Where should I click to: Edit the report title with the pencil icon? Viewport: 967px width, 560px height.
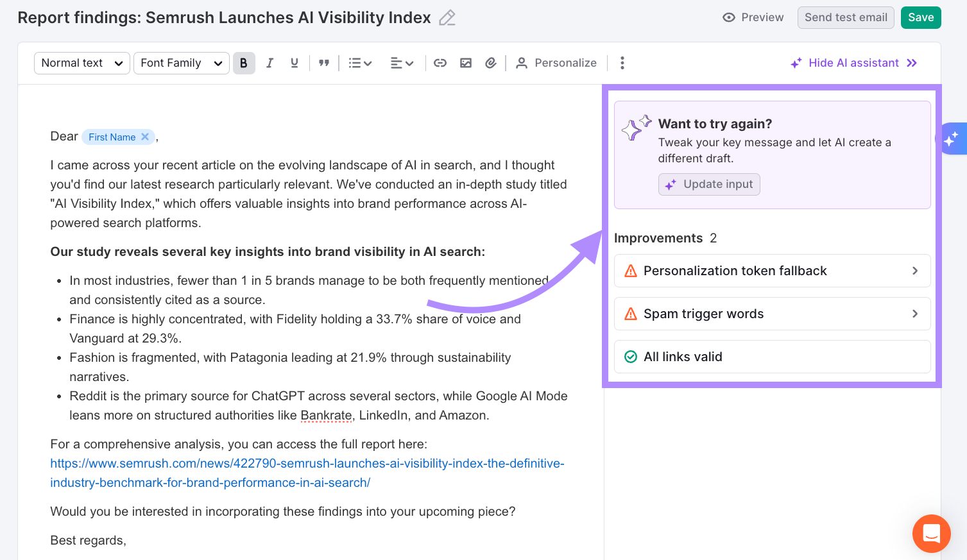point(447,18)
